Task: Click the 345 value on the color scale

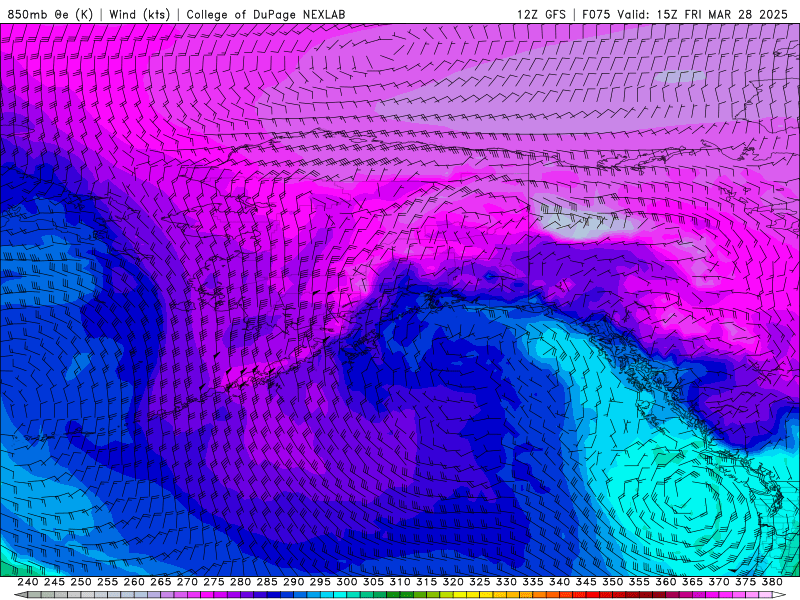Action: pos(586,582)
